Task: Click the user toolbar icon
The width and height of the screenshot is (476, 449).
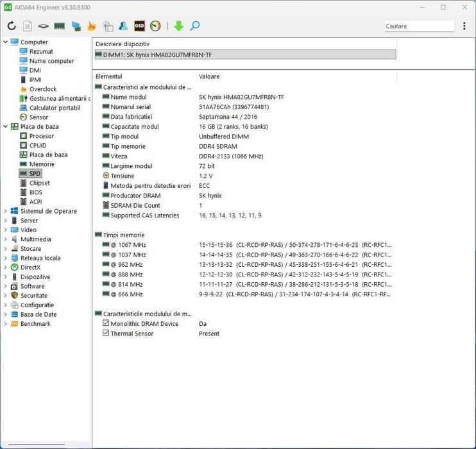Action: pyautogui.click(x=123, y=26)
